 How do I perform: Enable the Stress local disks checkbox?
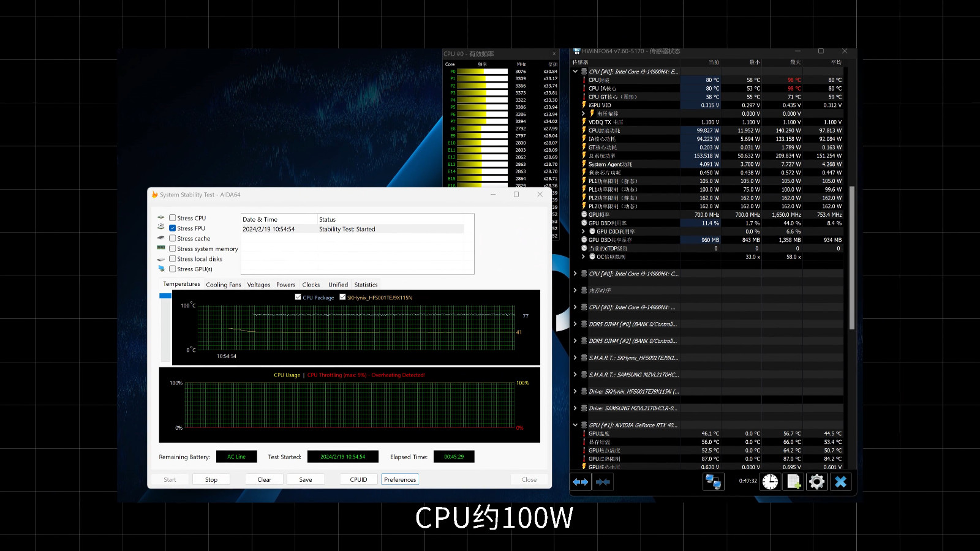[x=173, y=258]
